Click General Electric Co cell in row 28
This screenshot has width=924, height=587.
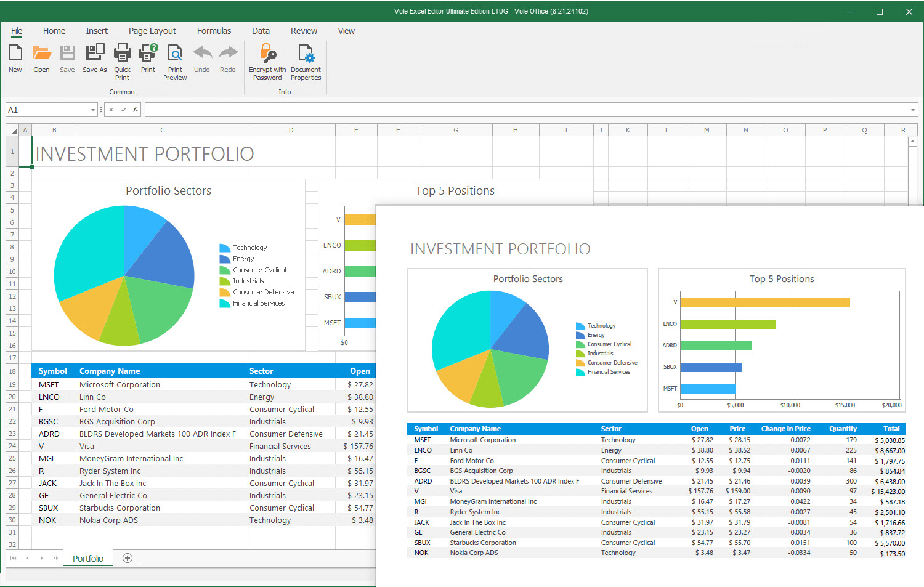[163, 495]
